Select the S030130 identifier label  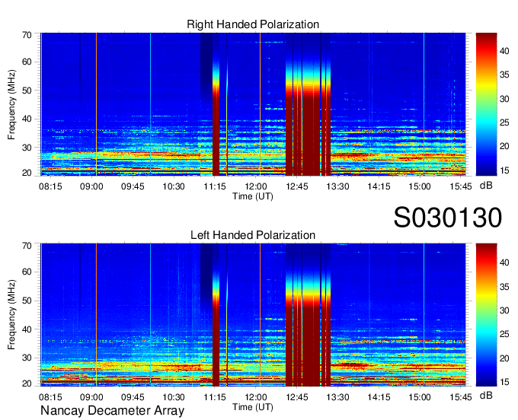[448, 218]
